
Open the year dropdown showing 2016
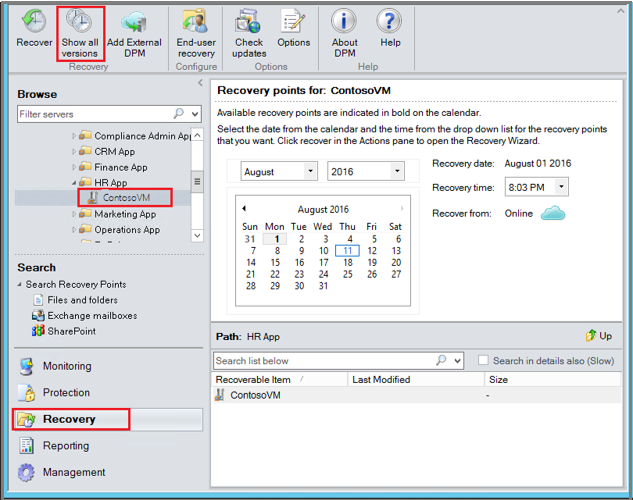[x=397, y=171]
